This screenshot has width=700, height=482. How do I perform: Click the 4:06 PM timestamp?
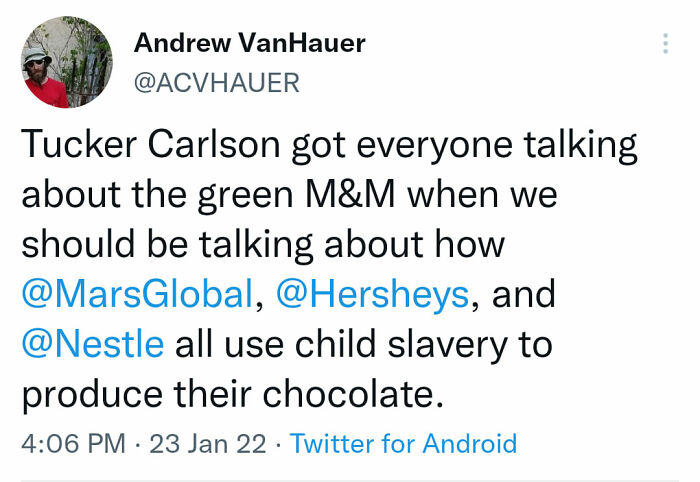click(75, 443)
